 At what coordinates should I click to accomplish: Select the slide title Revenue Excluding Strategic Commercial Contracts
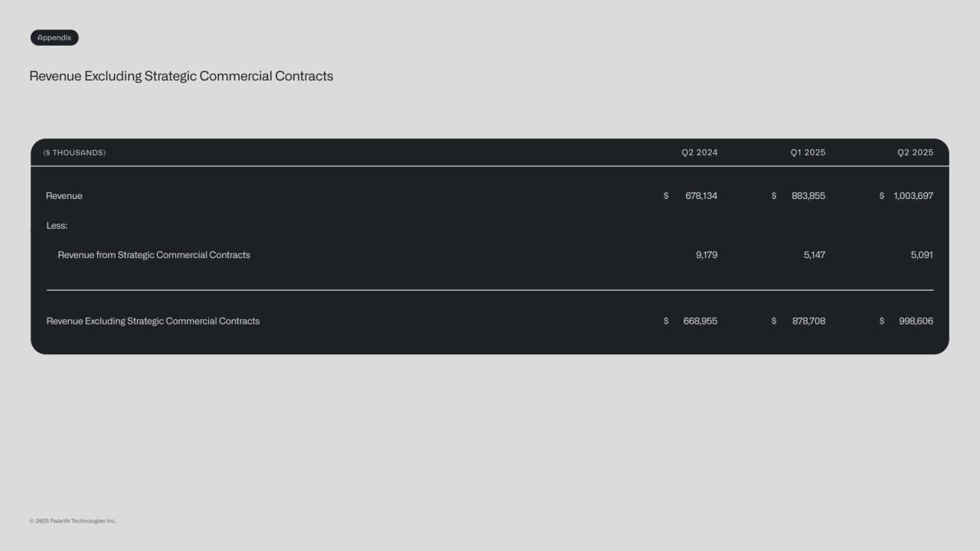tap(181, 77)
